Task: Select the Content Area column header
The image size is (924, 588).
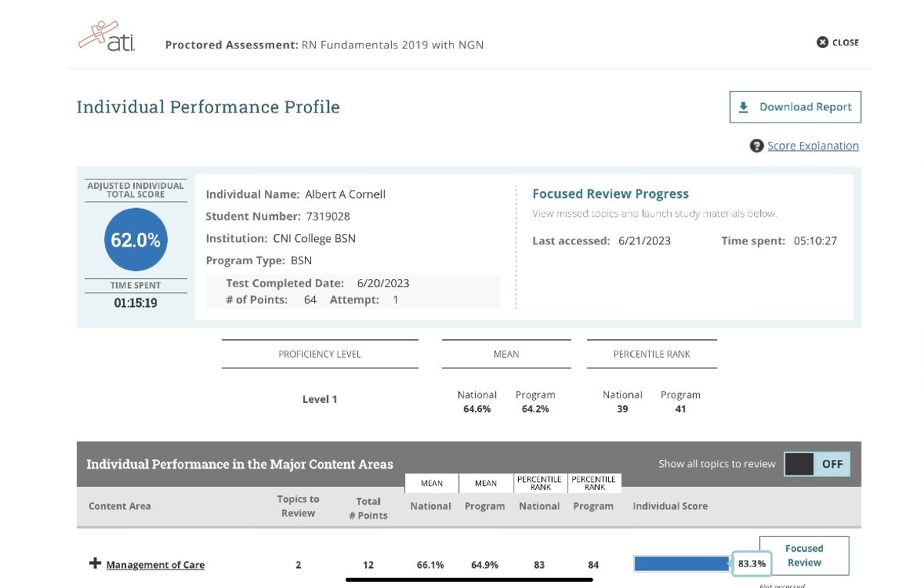Action: 119,506
